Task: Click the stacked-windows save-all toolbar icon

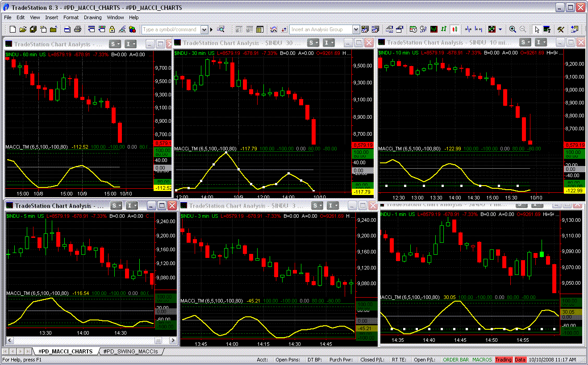Action: point(33,29)
